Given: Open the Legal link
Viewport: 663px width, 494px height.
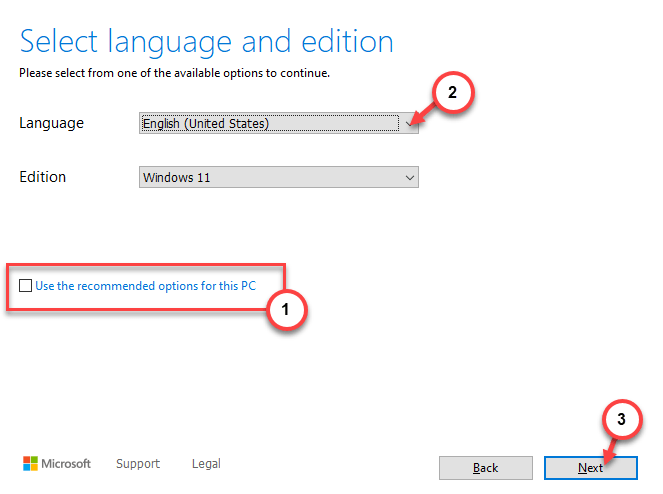Looking at the screenshot, I should (206, 464).
